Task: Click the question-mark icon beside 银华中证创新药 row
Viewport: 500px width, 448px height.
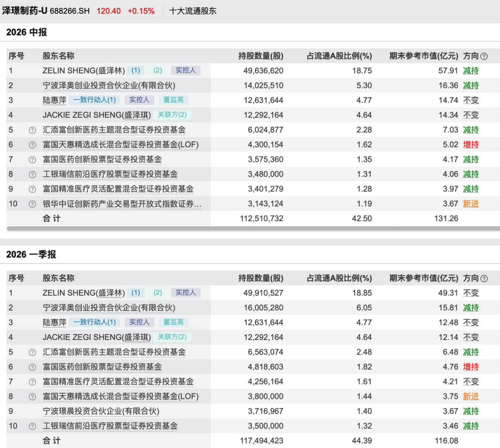Action: (x=32, y=204)
